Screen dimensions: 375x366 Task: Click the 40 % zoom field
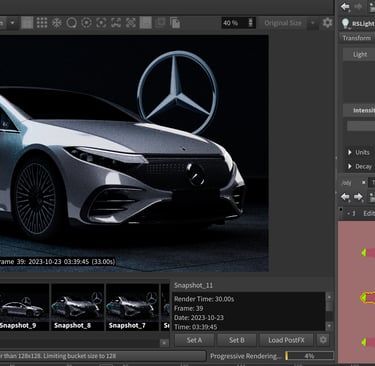[x=234, y=23]
